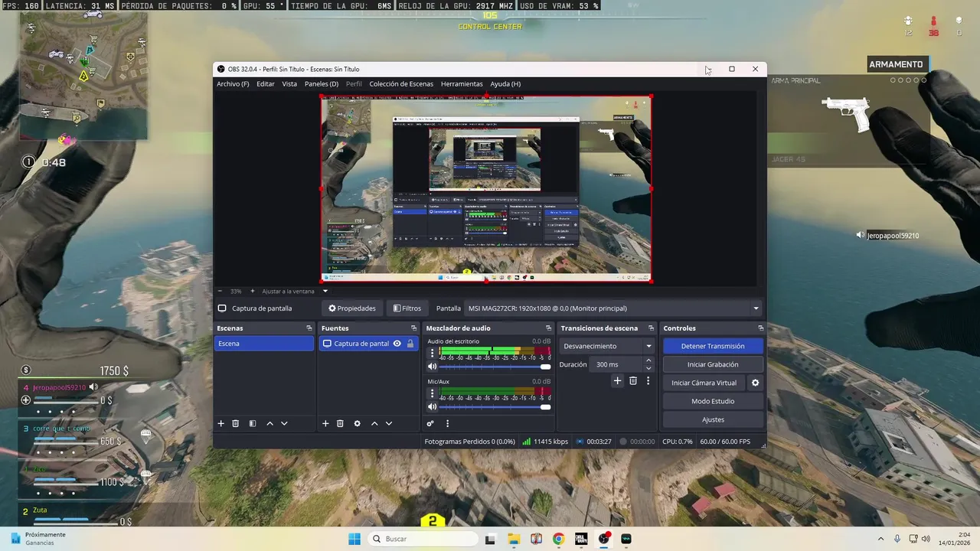Viewport: 980px width, 551px height.
Task: Pop out the Mezclador de audio dock
Action: point(548,328)
